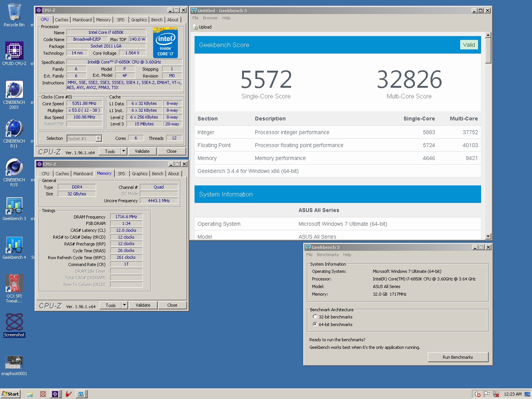Switch to Caches tab in upper CPU-Z

coord(62,20)
